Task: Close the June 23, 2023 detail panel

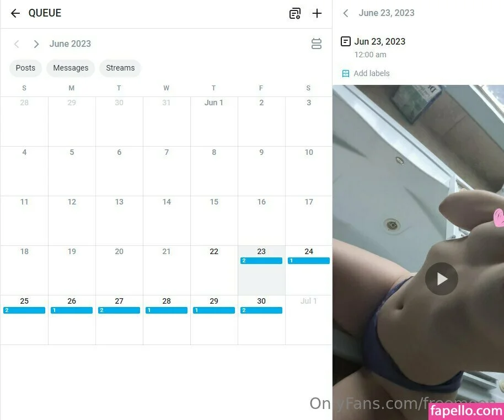Action: [346, 13]
